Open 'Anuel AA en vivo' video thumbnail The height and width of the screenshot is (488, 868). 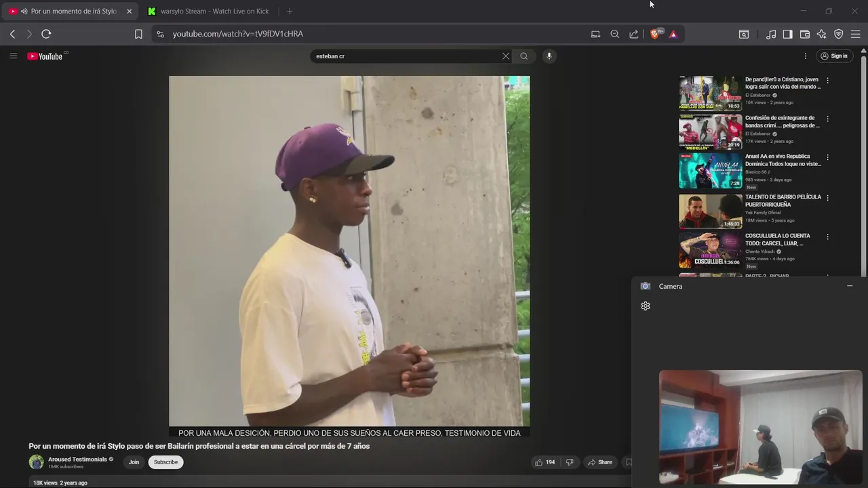(710, 171)
